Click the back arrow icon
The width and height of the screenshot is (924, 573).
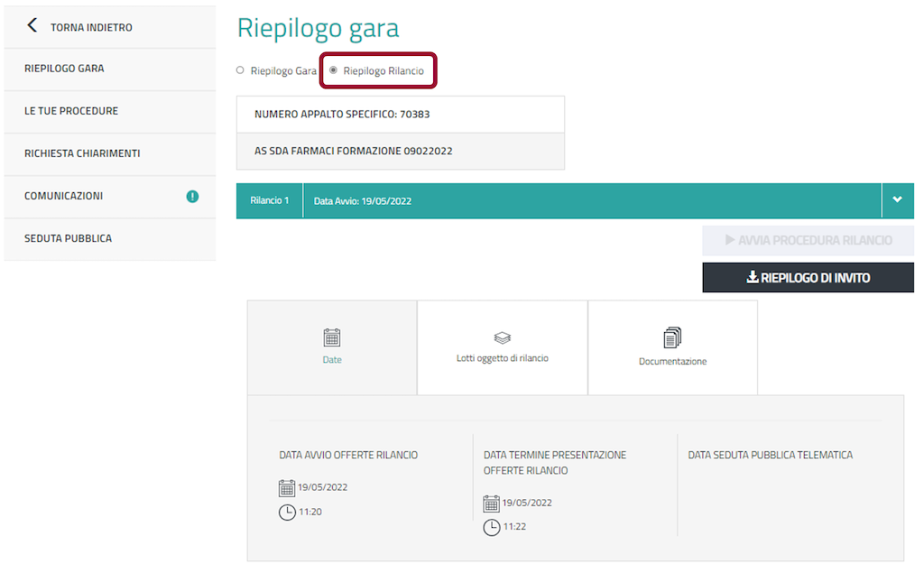tap(32, 25)
